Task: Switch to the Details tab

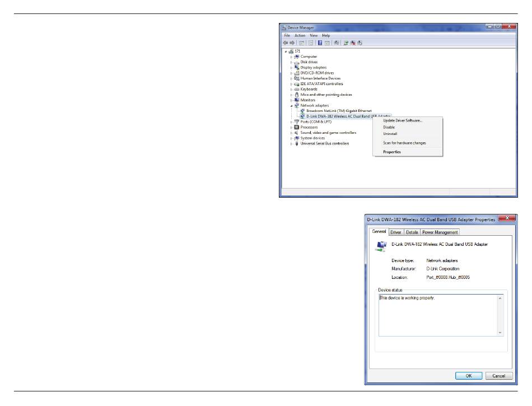Action: point(412,232)
